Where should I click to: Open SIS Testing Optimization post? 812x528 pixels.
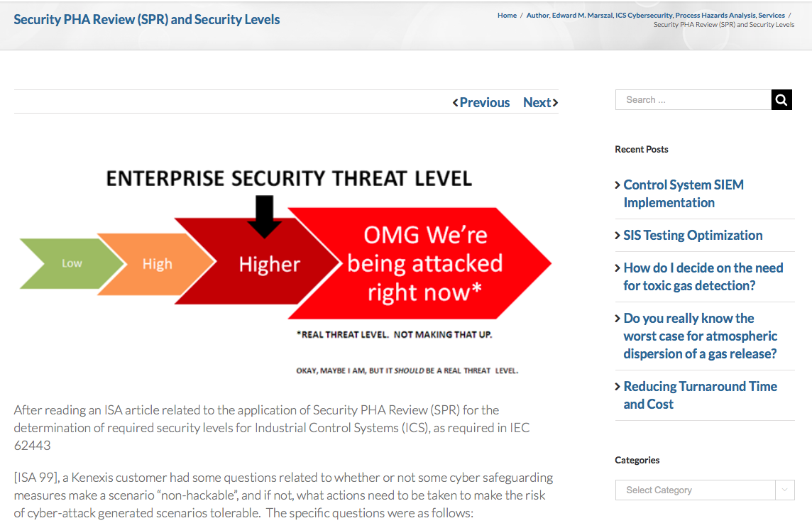[x=693, y=236]
